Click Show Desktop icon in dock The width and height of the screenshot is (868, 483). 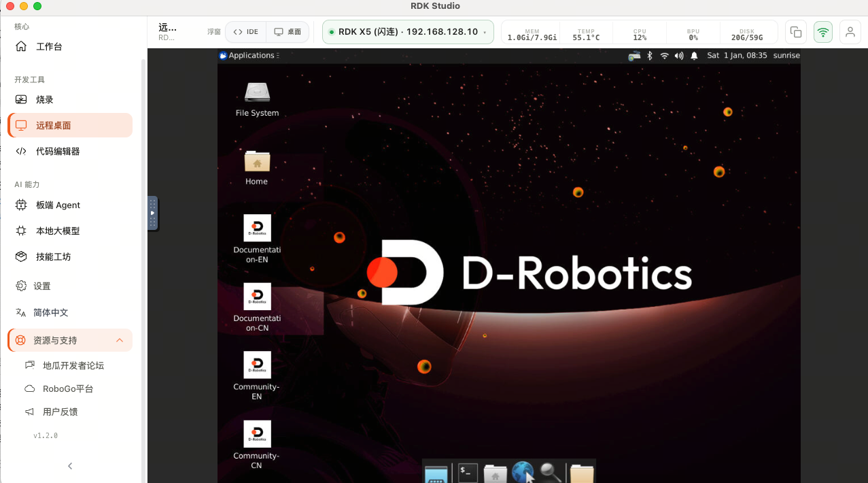436,473
